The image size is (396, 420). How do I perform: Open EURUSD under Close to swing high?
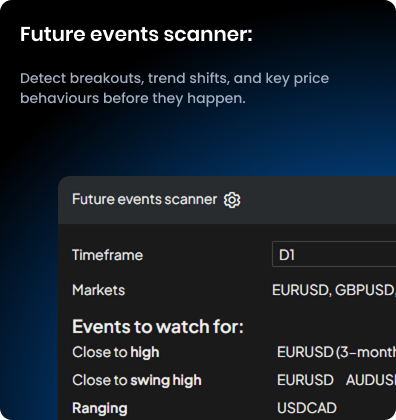305,380
